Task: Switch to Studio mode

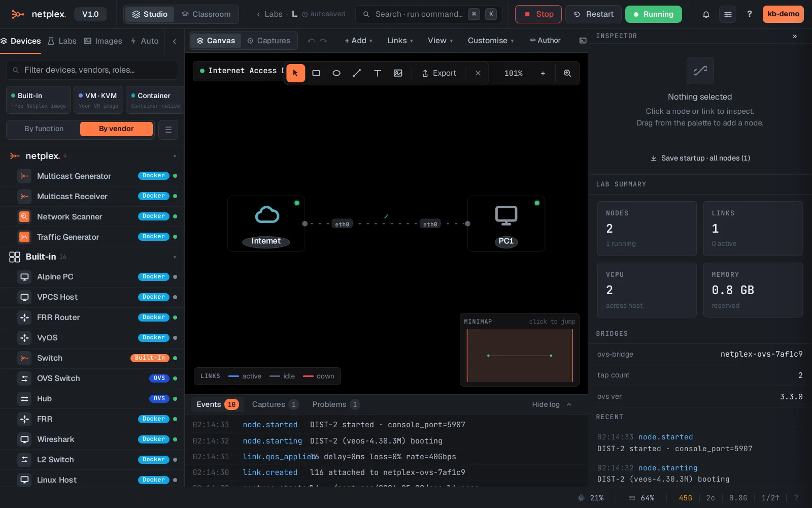Action: pyautogui.click(x=150, y=14)
